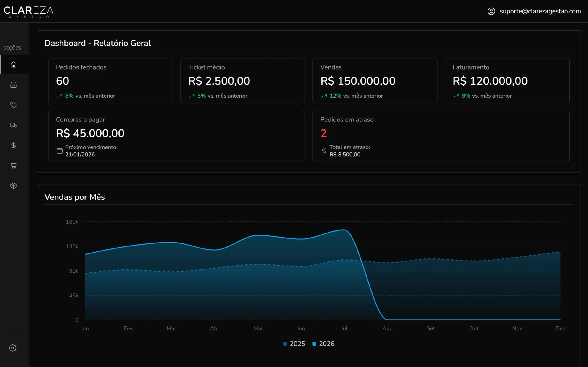
Task: Open the orders inbox icon in sidebar
Action: (x=14, y=85)
